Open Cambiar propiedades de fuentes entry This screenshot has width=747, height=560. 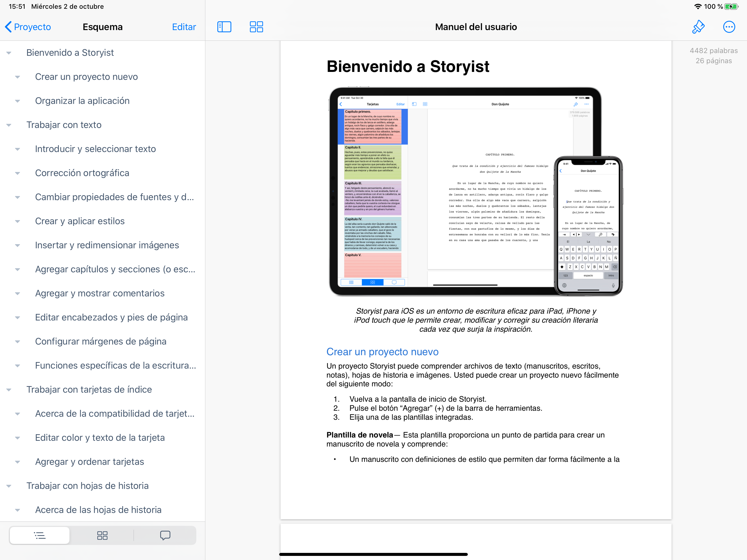click(x=115, y=197)
